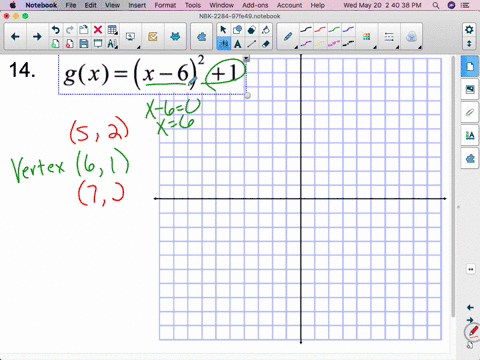Screen dimensions: 480x360
Task: Open Add-ons puzzle sidebar tab
Action: 470,159
